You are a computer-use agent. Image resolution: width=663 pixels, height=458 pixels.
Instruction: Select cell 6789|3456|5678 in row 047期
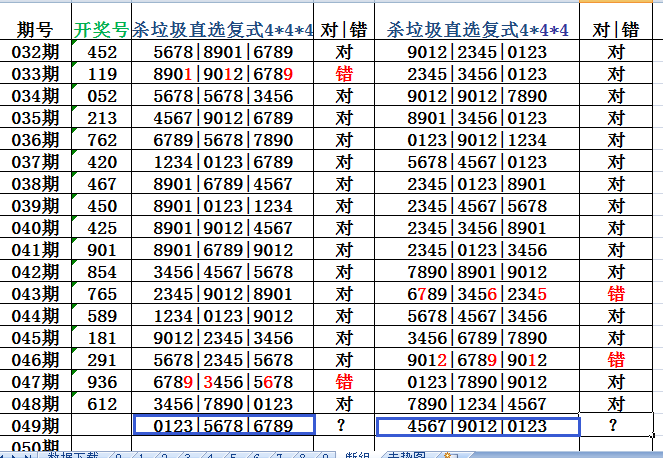tap(224, 381)
